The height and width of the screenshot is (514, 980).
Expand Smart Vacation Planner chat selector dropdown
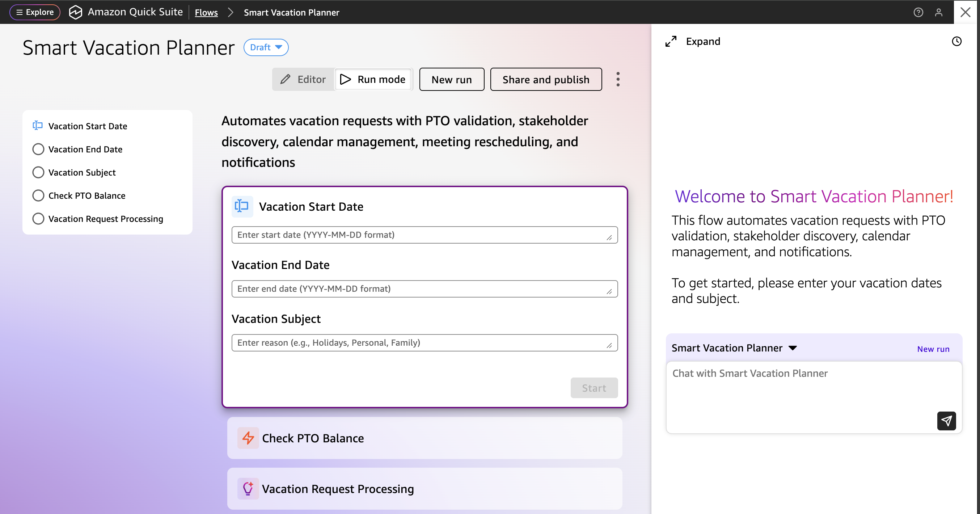pos(793,348)
